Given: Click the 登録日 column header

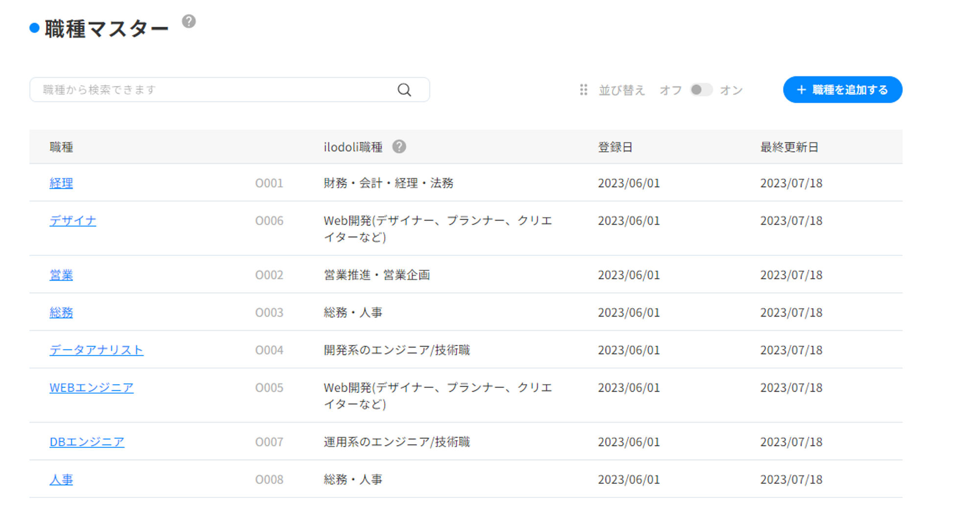Looking at the screenshot, I should point(615,147).
